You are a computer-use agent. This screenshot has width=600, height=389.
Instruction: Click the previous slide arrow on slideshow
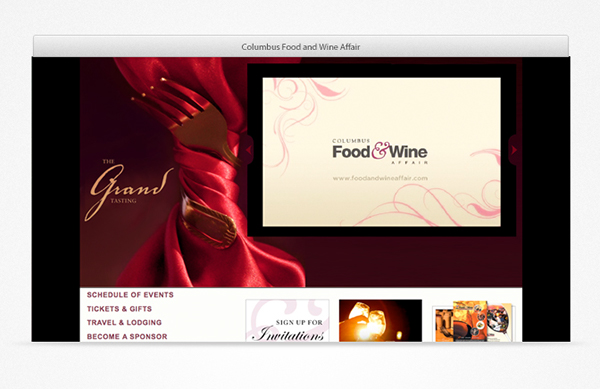tap(248, 150)
